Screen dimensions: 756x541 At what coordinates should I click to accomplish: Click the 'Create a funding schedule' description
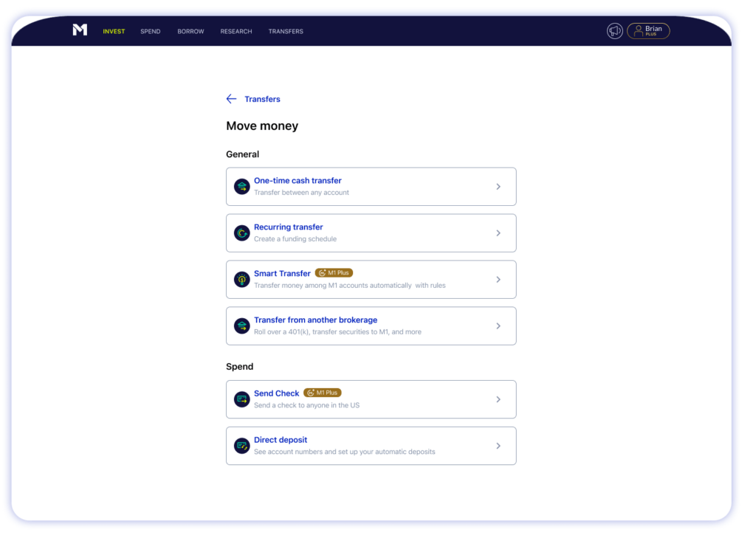point(295,238)
